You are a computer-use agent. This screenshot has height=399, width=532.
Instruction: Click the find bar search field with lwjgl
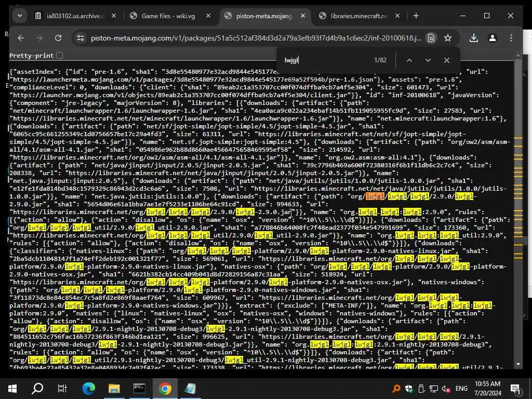click(x=326, y=60)
